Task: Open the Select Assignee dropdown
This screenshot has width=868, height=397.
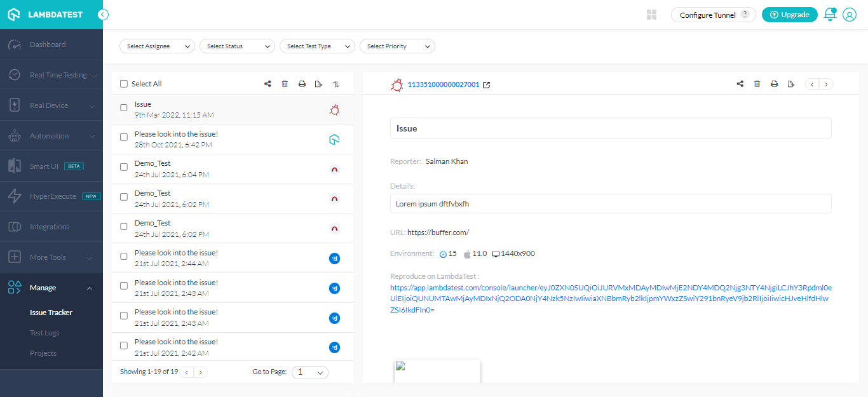Action: tap(158, 46)
